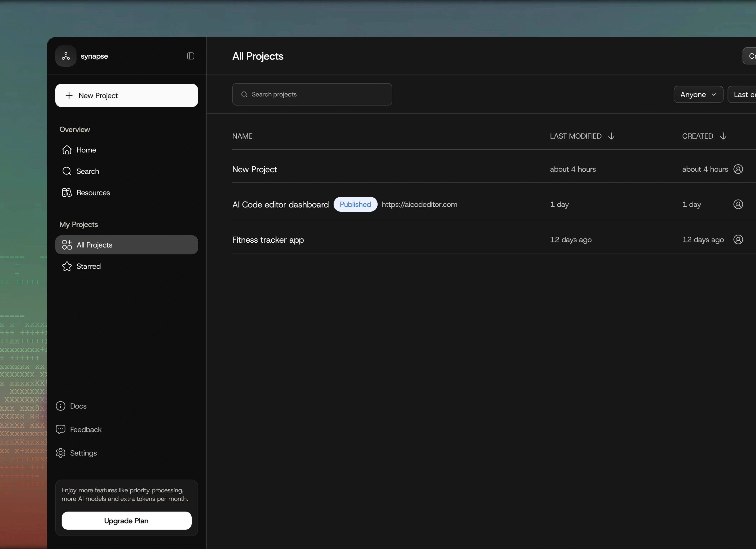Click the Settings gear icon
The image size is (756, 549).
[x=61, y=453]
